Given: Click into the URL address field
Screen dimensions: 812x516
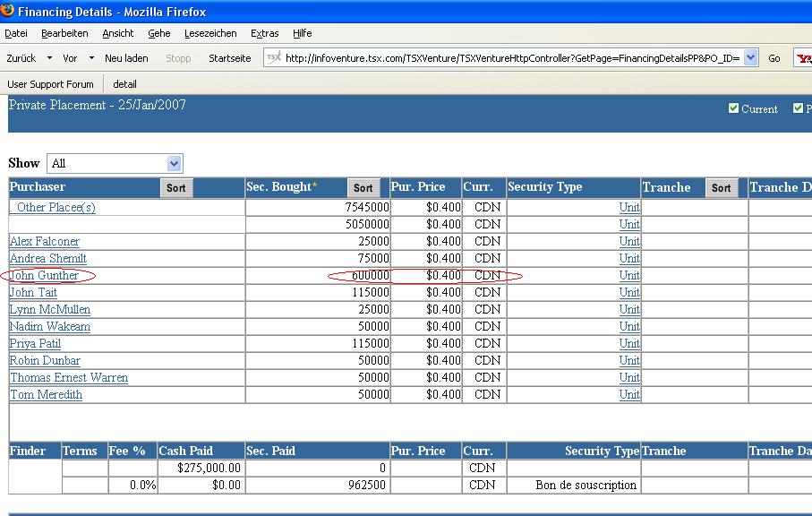Looking at the screenshot, I should click(x=512, y=58).
